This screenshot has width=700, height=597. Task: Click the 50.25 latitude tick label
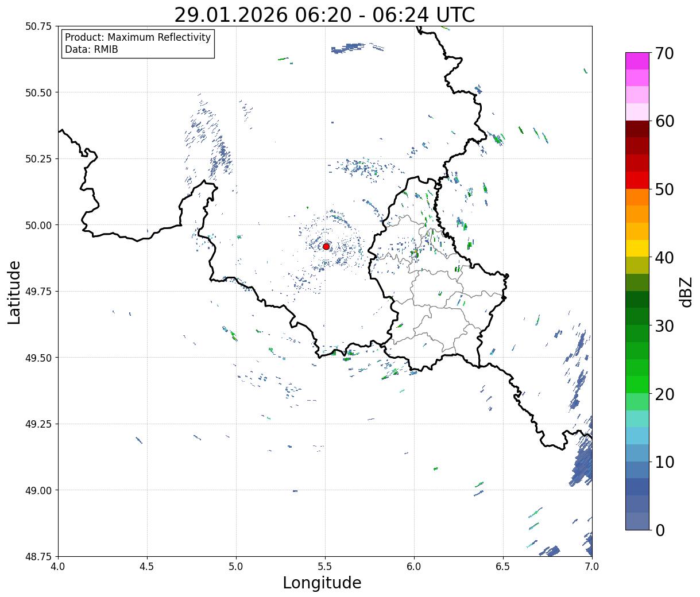point(38,159)
